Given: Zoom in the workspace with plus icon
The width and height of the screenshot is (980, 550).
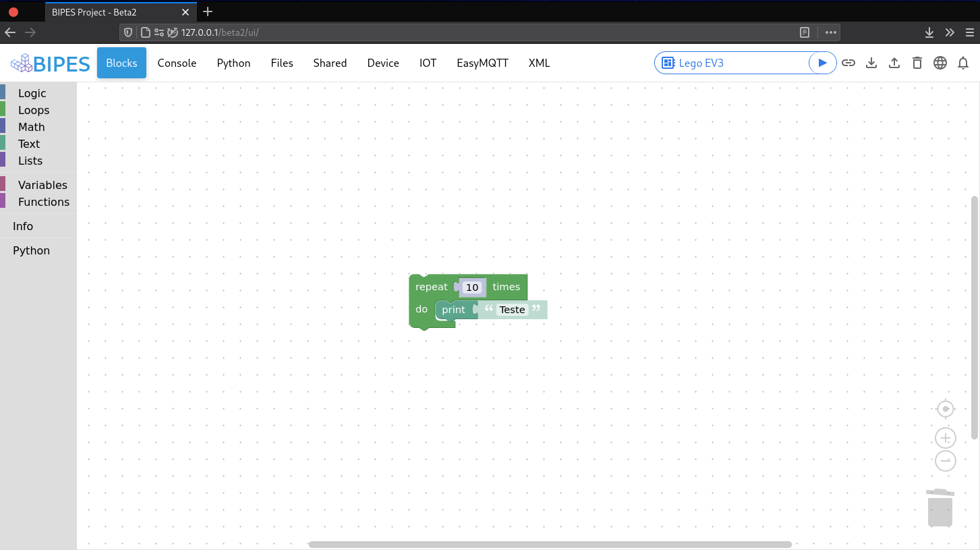Looking at the screenshot, I should click(x=946, y=438).
